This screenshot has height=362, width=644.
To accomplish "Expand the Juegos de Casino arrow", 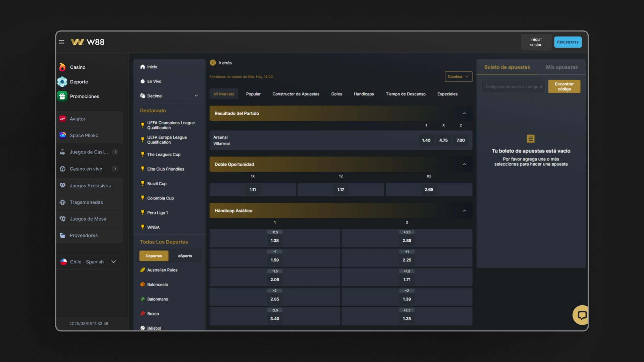I will pyautogui.click(x=115, y=152).
